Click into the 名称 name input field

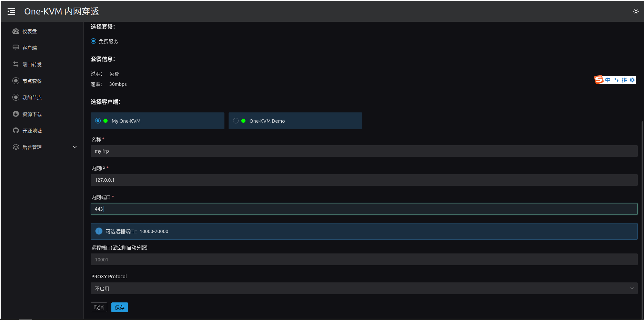click(364, 151)
